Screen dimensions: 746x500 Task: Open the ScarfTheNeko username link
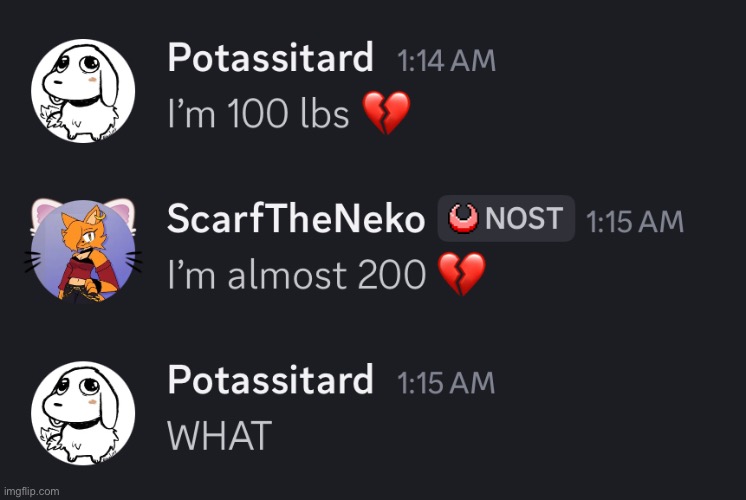(295, 220)
